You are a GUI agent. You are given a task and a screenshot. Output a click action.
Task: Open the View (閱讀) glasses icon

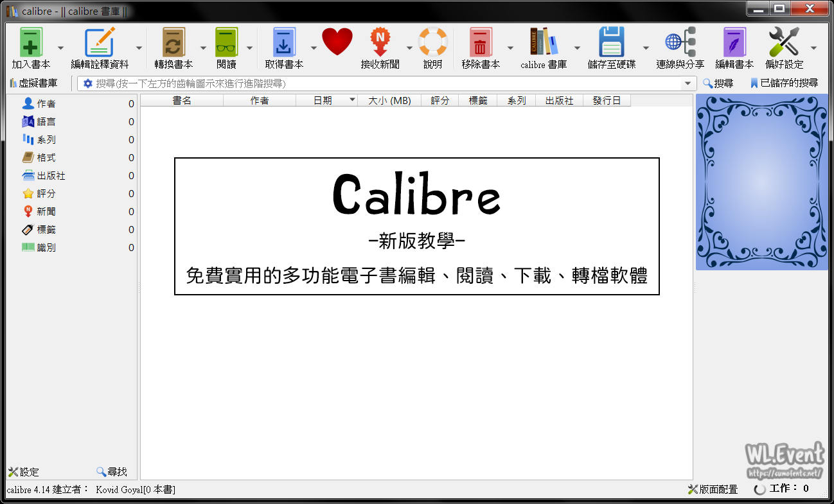click(226, 42)
